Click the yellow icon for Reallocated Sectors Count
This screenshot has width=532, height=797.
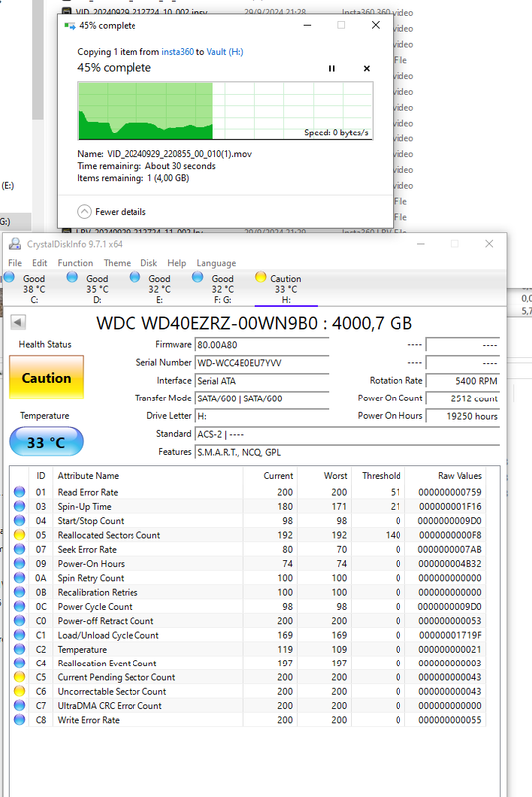click(x=19, y=535)
